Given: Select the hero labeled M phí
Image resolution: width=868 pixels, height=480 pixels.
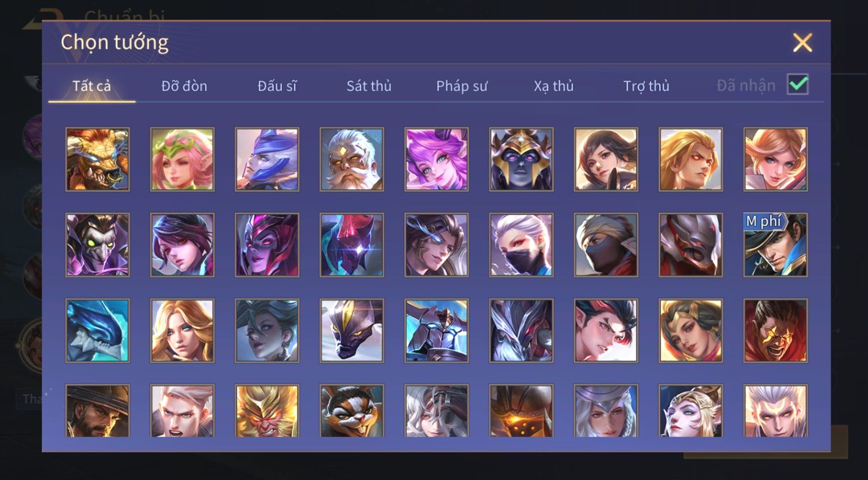Looking at the screenshot, I should [x=775, y=245].
